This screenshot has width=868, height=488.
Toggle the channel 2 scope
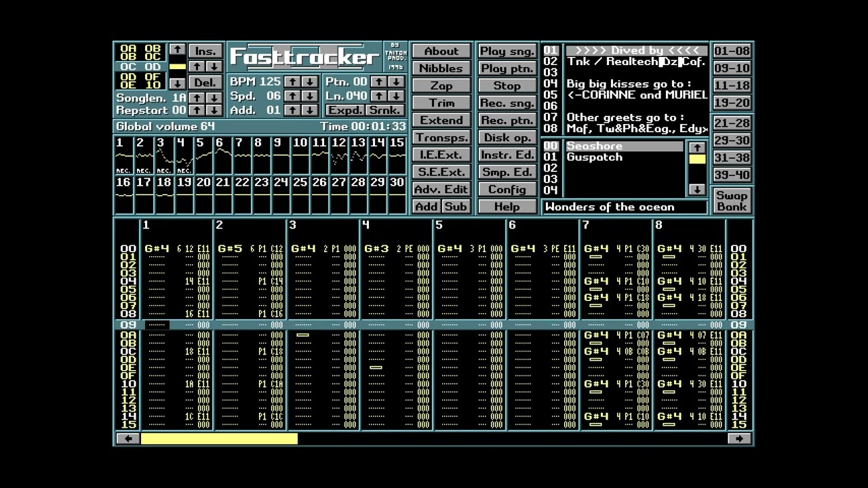point(144,156)
